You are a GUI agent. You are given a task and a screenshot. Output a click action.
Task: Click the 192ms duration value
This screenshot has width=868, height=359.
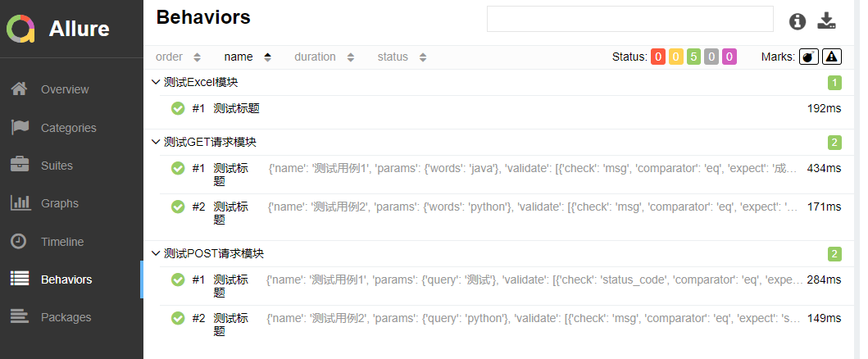point(825,108)
